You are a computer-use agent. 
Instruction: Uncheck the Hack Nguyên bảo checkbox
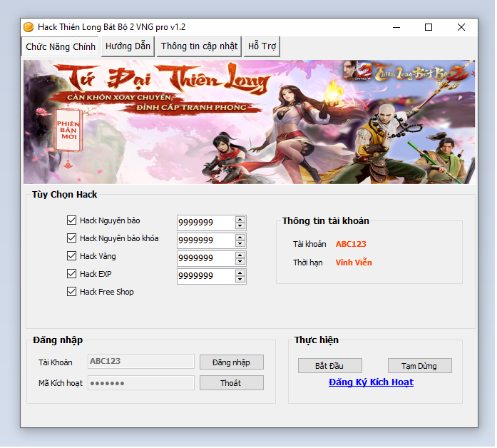[x=71, y=220]
